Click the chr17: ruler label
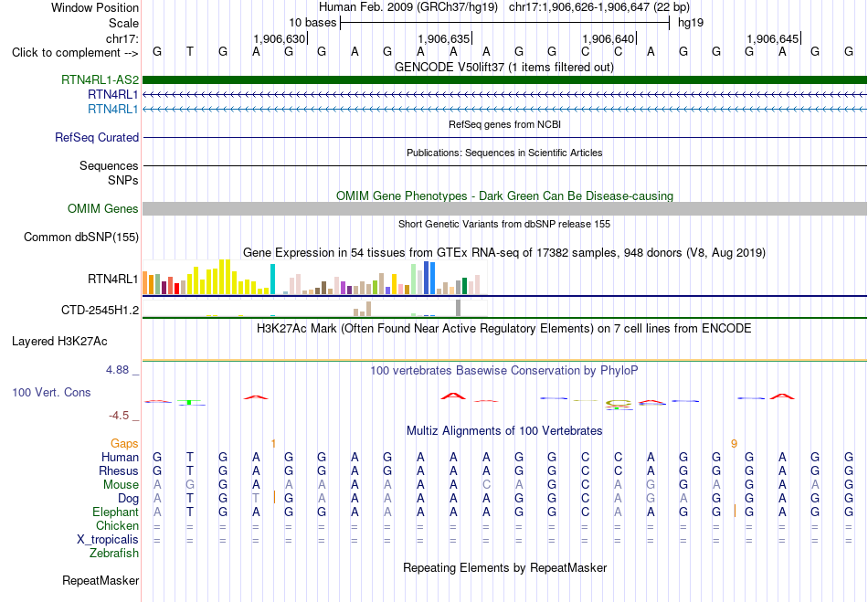This screenshot has width=868, height=602. click(x=122, y=38)
